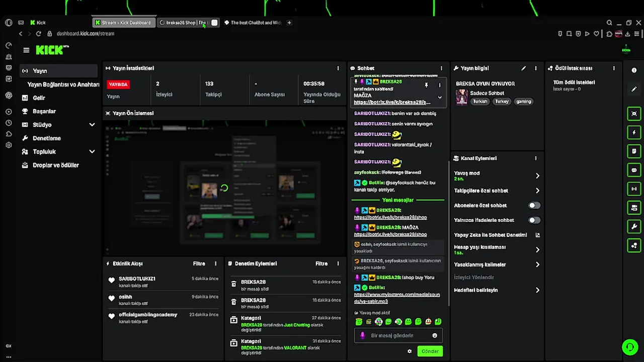
Task: Open Yayın Bağlantısı ve Anahtarı page
Action: pyautogui.click(x=63, y=84)
